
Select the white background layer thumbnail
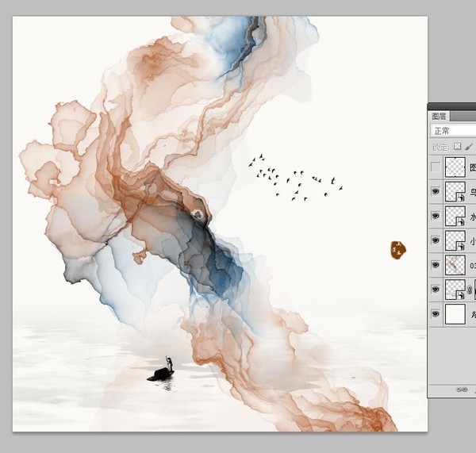point(455,314)
